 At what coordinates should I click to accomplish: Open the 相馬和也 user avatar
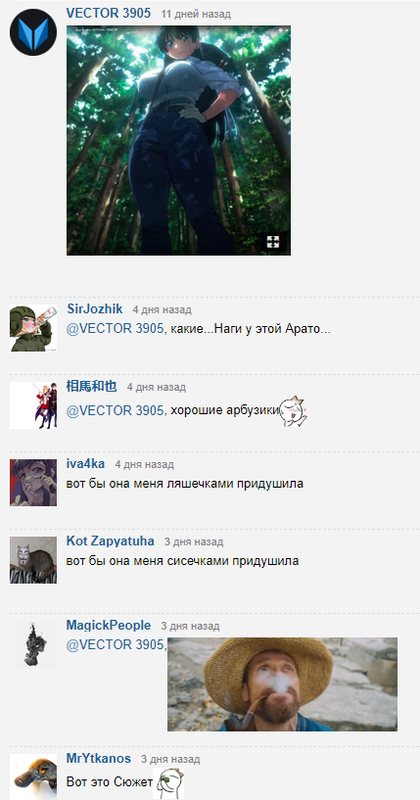tap(33, 406)
